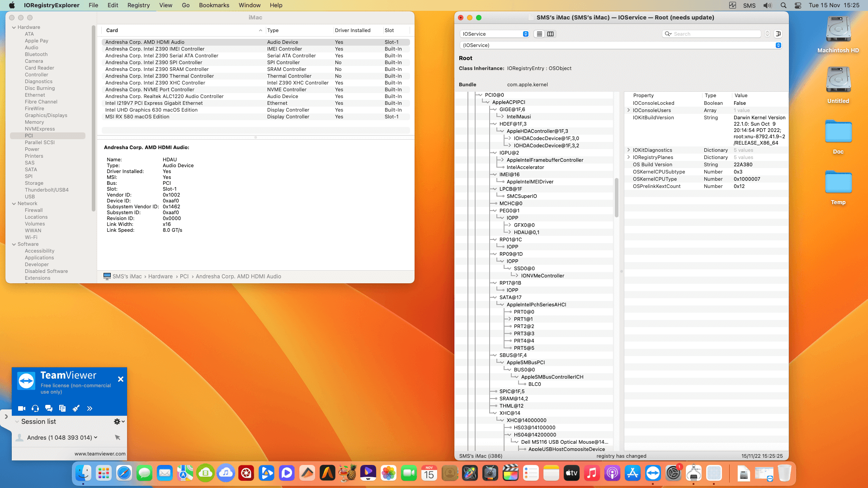868x488 pixels.
Task: Click the TeamViewer paintbrush whiteboard icon
Action: (x=76, y=408)
